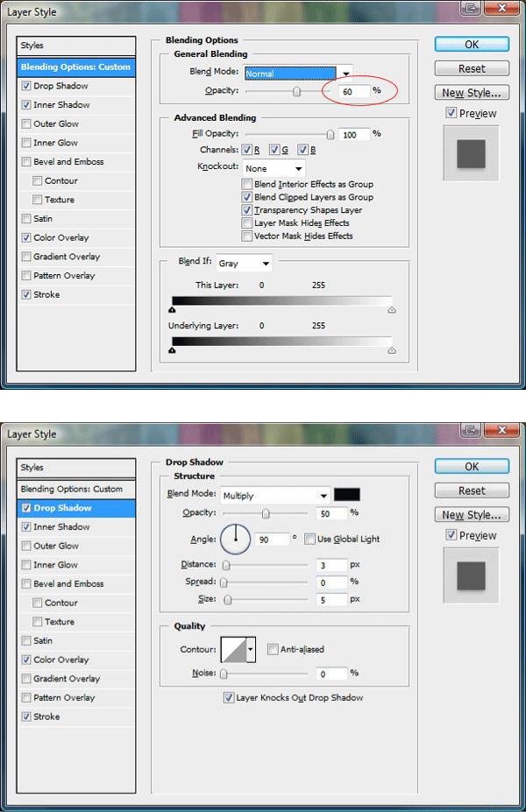526x812 pixels.
Task: Select Bevel and Emboss in top dialog
Action: (76, 161)
